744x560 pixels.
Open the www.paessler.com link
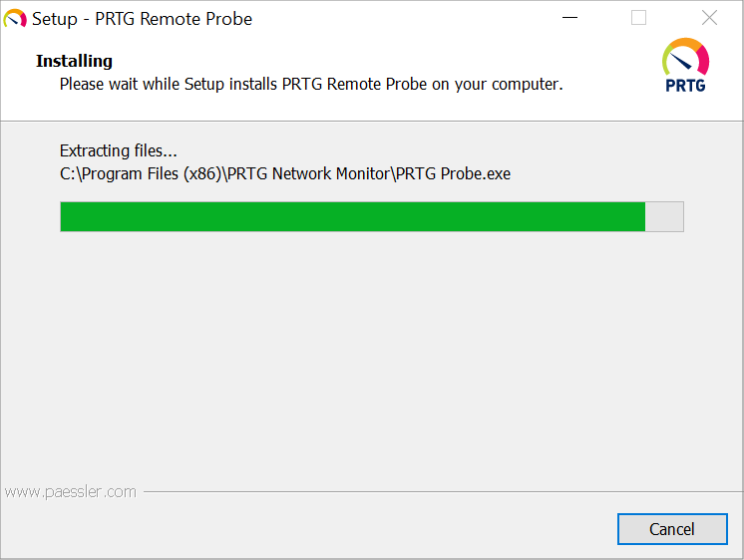tap(70, 491)
